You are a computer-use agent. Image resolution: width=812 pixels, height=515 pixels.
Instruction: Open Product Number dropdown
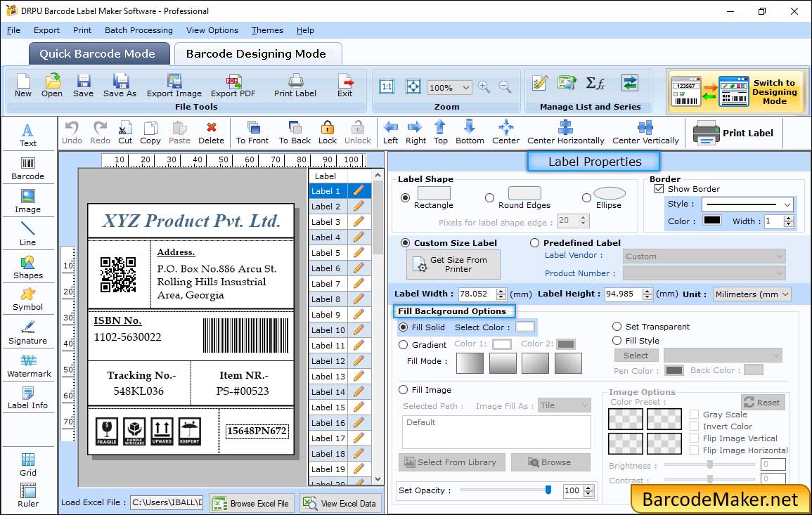click(704, 273)
